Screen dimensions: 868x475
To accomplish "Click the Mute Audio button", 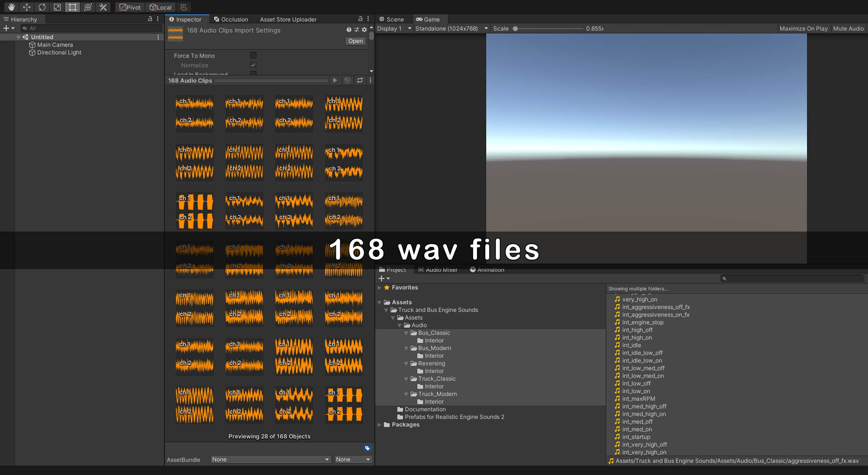I will pos(848,28).
